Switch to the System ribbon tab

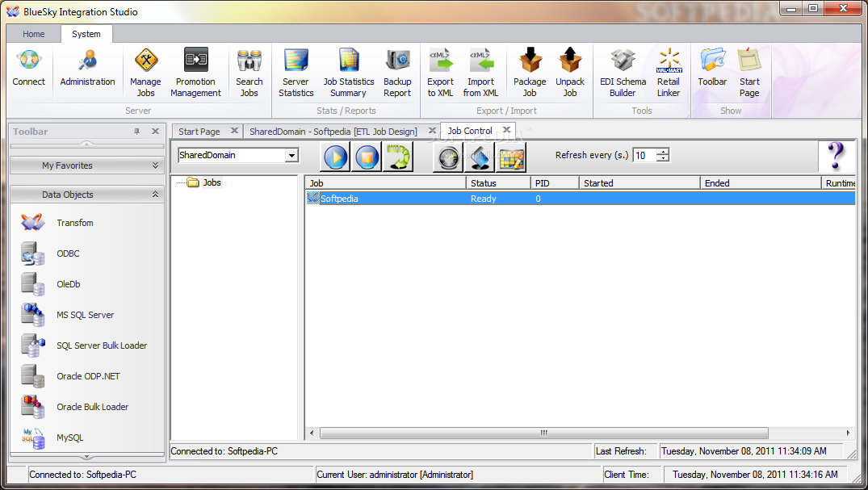(x=86, y=34)
